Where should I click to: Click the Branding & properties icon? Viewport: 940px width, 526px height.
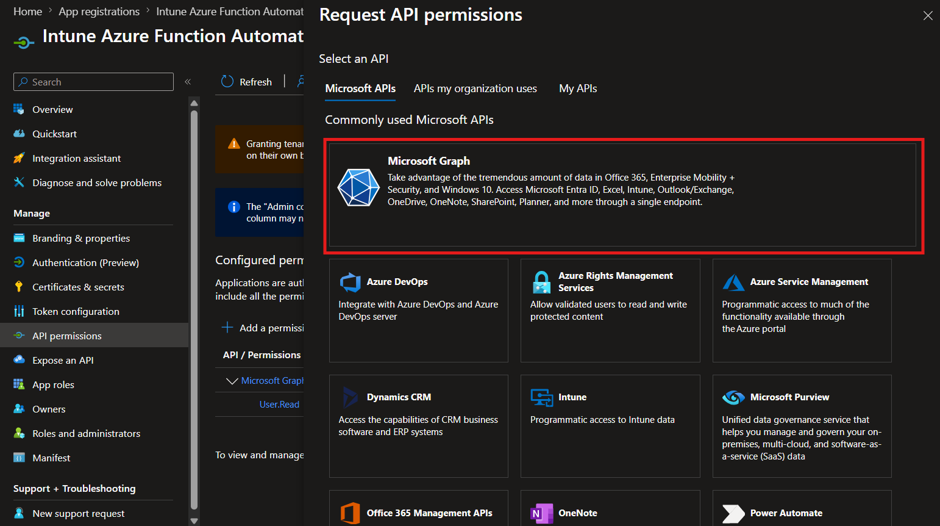tap(19, 238)
